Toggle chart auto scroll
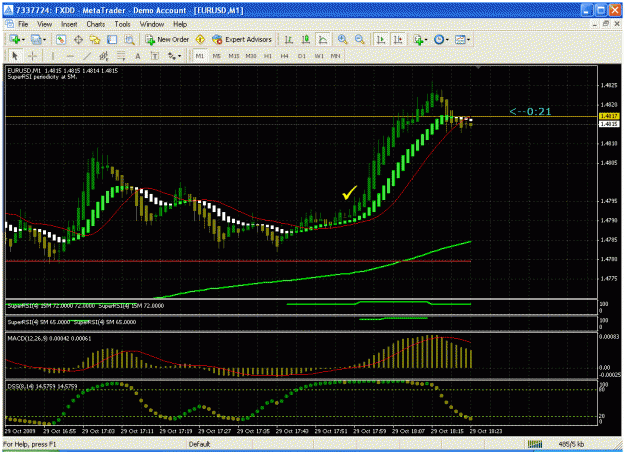625x452 pixels. 381,39
